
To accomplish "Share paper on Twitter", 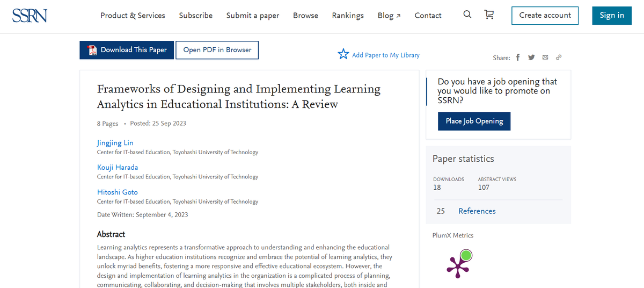I will [x=531, y=57].
